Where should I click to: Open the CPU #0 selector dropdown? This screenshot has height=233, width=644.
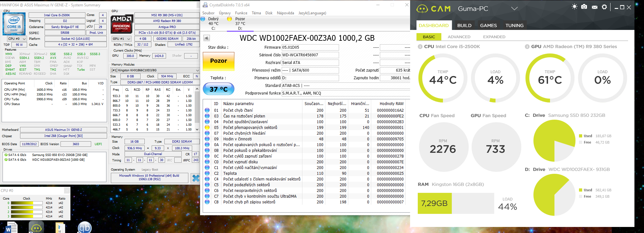(17, 39)
